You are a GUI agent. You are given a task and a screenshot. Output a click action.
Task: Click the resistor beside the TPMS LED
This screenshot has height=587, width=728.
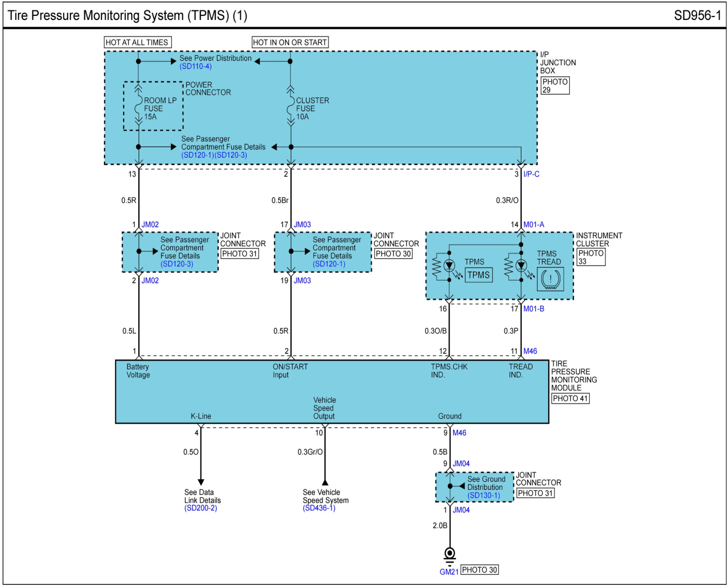click(x=436, y=267)
